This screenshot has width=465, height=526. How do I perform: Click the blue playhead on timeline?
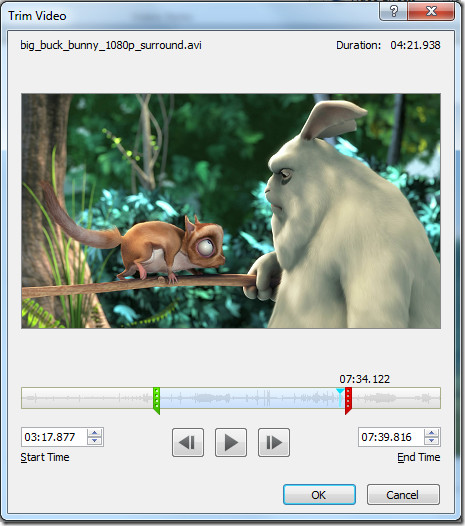340,397
